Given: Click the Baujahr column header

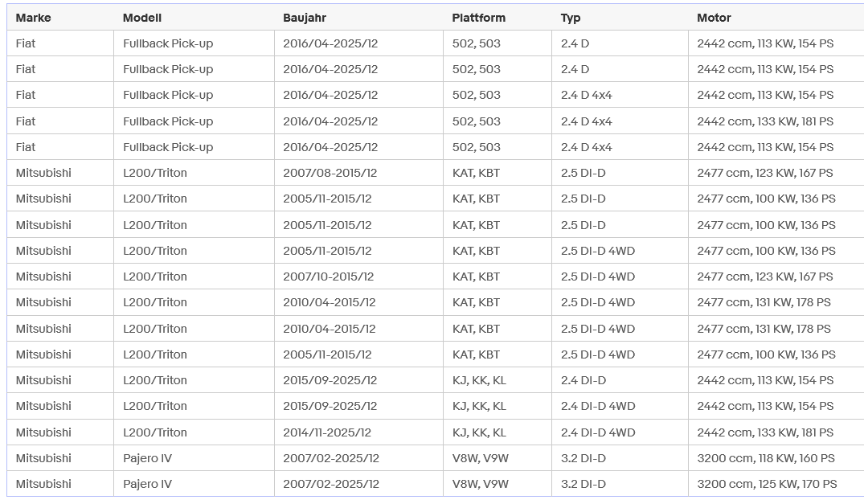Looking at the screenshot, I should coord(305,18).
